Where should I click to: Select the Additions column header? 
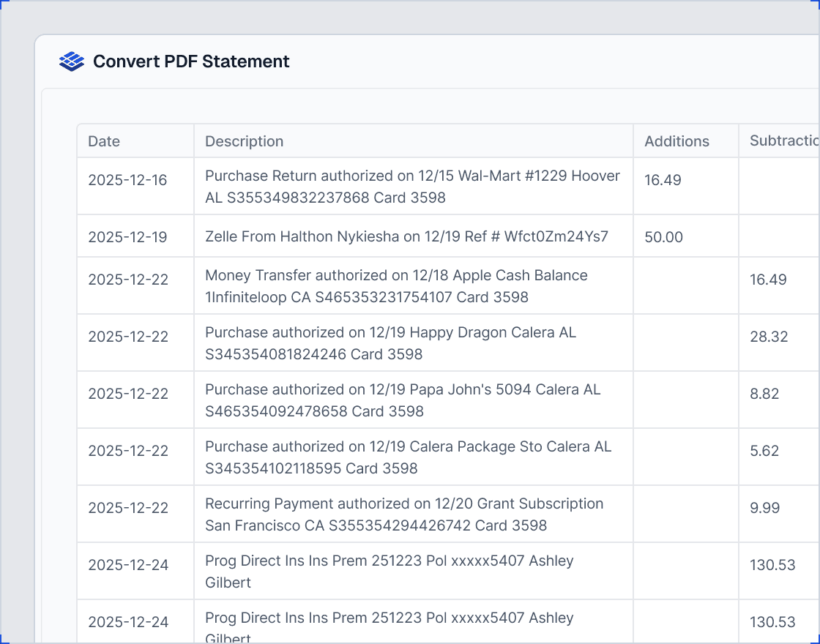click(x=676, y=141)
